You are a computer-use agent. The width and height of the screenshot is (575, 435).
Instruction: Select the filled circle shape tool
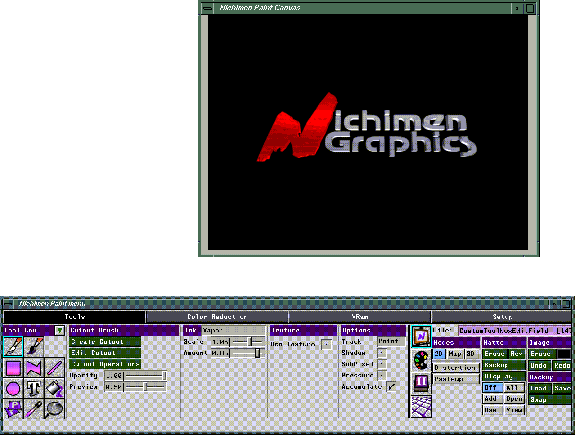point(13,388)
